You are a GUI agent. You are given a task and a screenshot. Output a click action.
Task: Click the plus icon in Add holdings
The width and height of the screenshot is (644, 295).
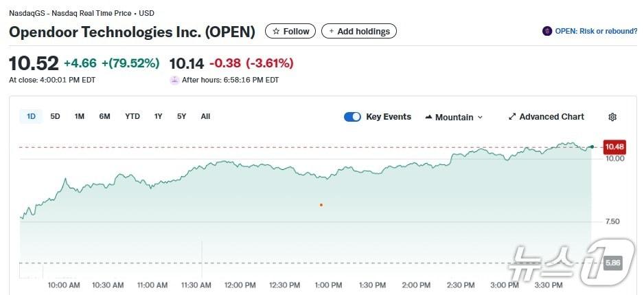click(332, 31)
